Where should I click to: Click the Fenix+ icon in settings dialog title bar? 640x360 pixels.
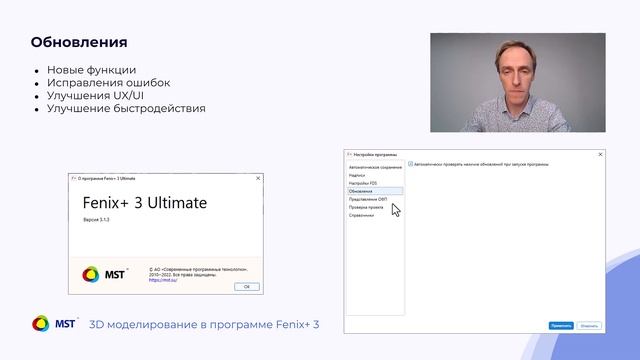click(349, 155)
